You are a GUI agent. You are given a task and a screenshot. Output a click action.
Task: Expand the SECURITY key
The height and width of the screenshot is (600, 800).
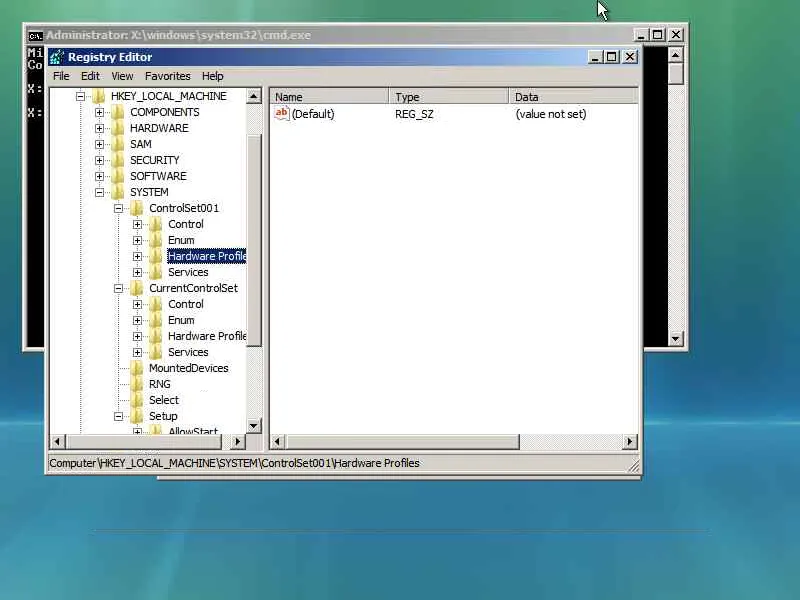click(x=99, y=160)
